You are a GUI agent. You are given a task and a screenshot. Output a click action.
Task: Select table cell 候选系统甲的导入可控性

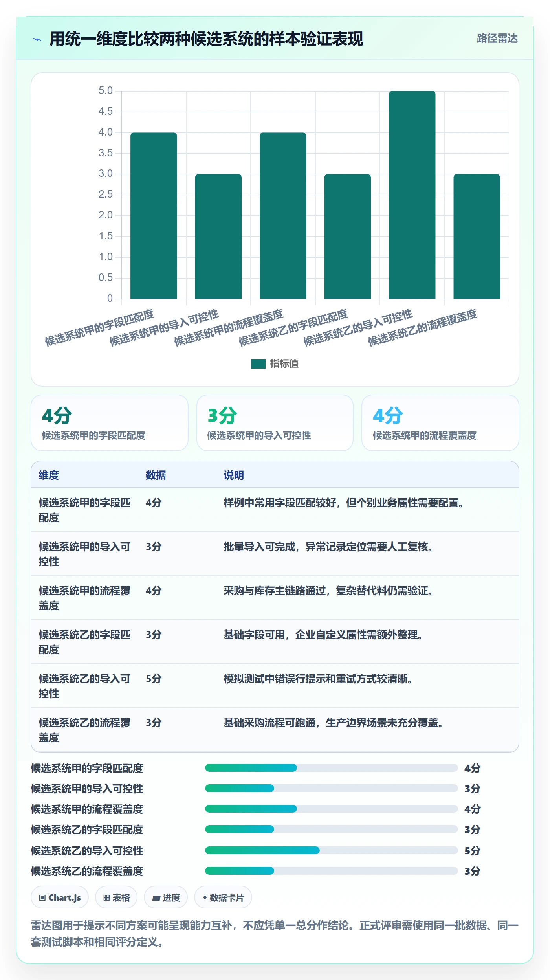coord(84,554)
